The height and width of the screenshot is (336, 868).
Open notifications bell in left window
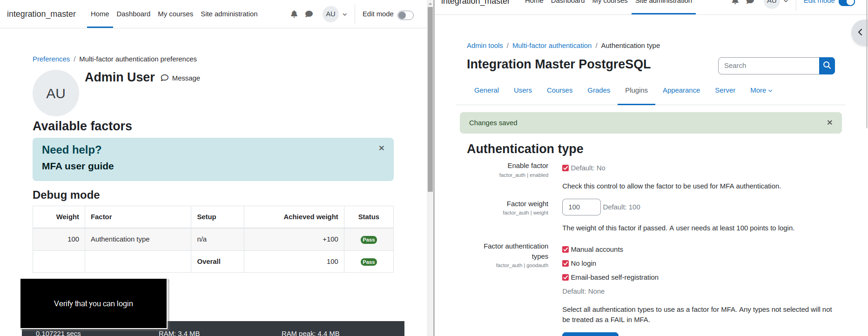(294, 14)
